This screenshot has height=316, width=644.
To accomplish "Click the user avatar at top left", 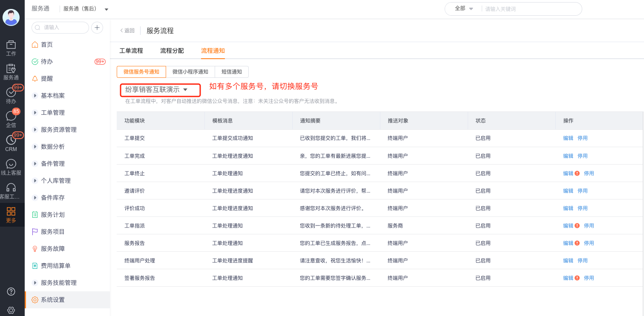I will point(11,17).
